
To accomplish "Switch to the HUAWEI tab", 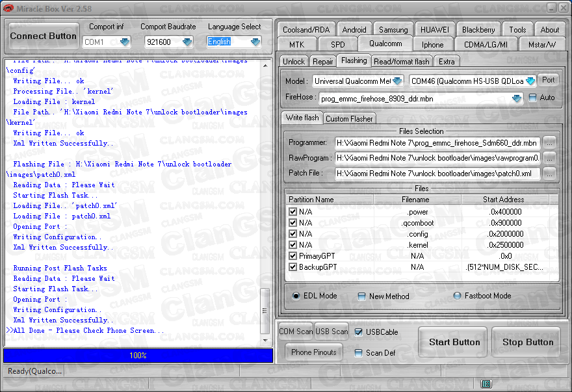I will click(435, 29).
